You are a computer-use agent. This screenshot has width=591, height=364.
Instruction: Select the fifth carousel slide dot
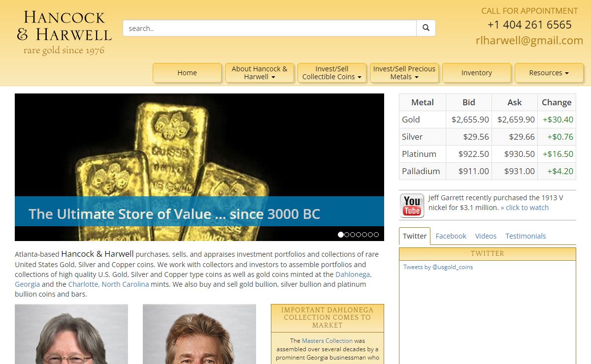pos(364,235)
